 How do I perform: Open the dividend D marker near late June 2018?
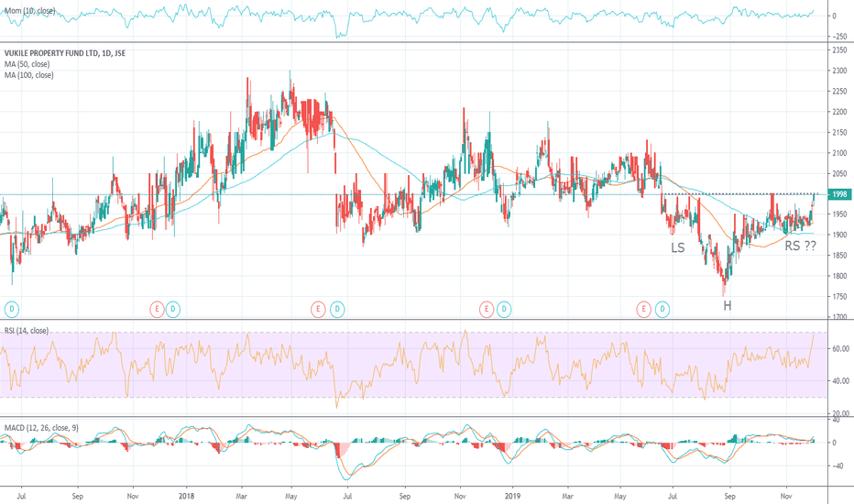pos(337,310)
